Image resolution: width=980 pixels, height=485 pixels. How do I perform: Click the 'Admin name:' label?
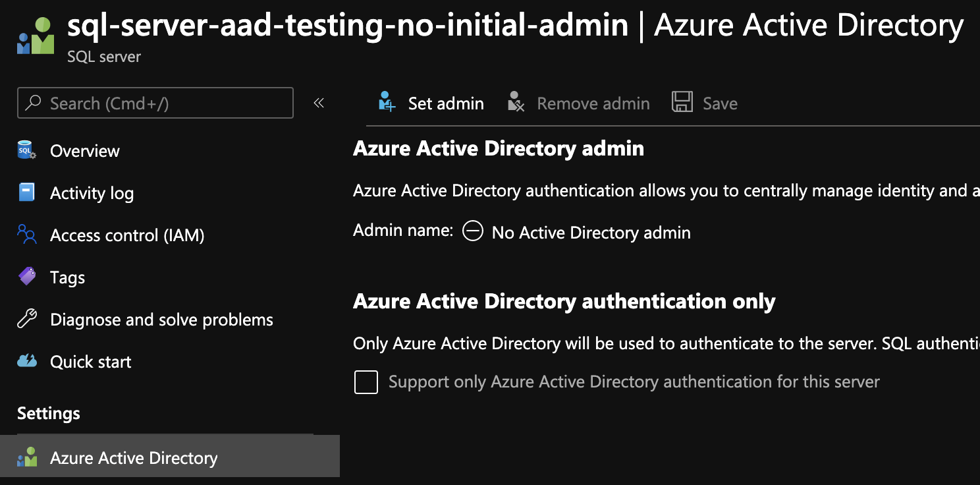tap(403, 230)
